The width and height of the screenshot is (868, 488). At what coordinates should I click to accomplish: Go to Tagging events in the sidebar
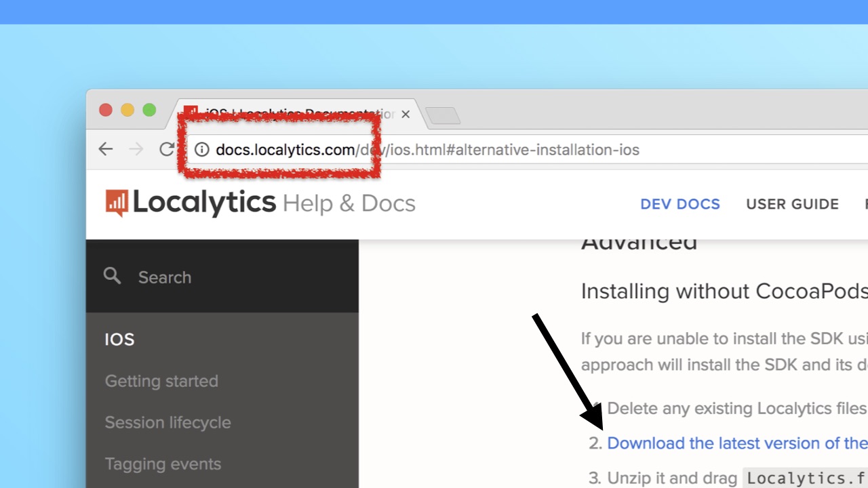(x=163, y=464)
